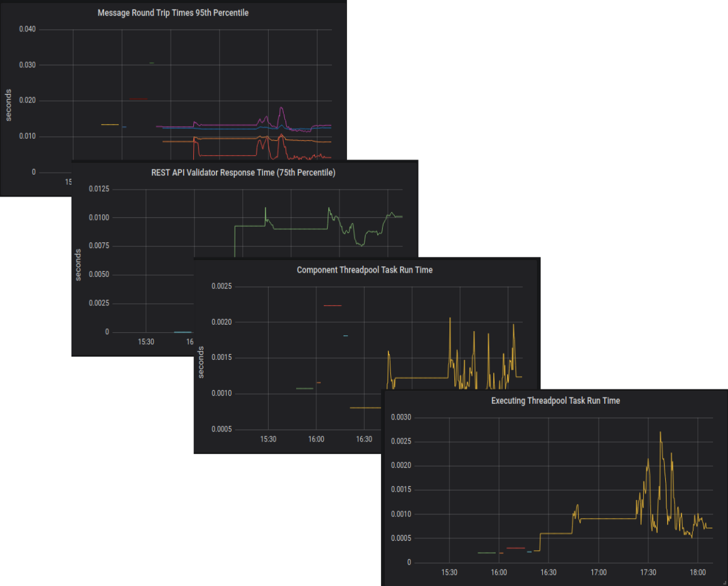This screenshot has height=586, width=728.
Task: Click the 15:30 time label in REST API panel
Action: click(146, 342)
